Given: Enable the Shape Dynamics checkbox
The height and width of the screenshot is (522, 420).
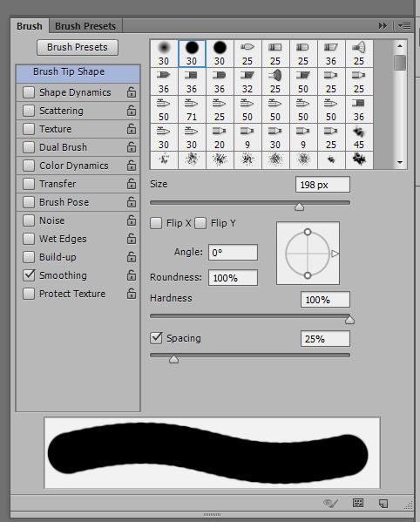Looking at the screenshot, I should click(29, 92).
